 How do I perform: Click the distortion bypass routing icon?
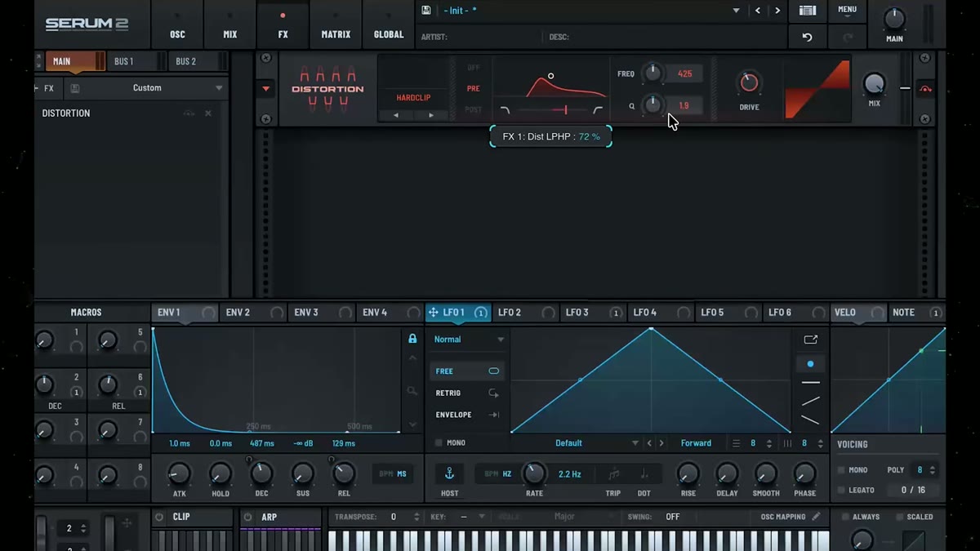[x=925, y=88]
